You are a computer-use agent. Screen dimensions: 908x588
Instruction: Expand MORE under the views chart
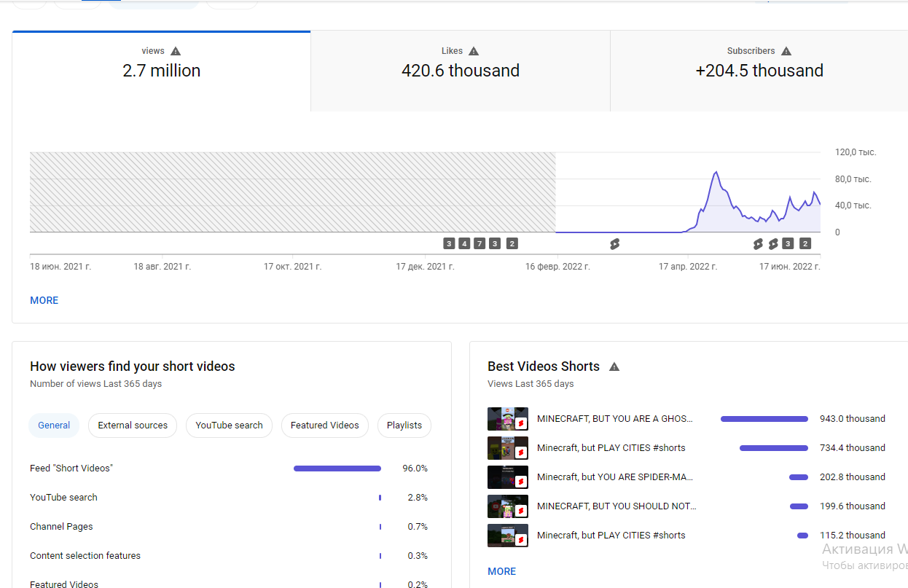click(44, 300)
